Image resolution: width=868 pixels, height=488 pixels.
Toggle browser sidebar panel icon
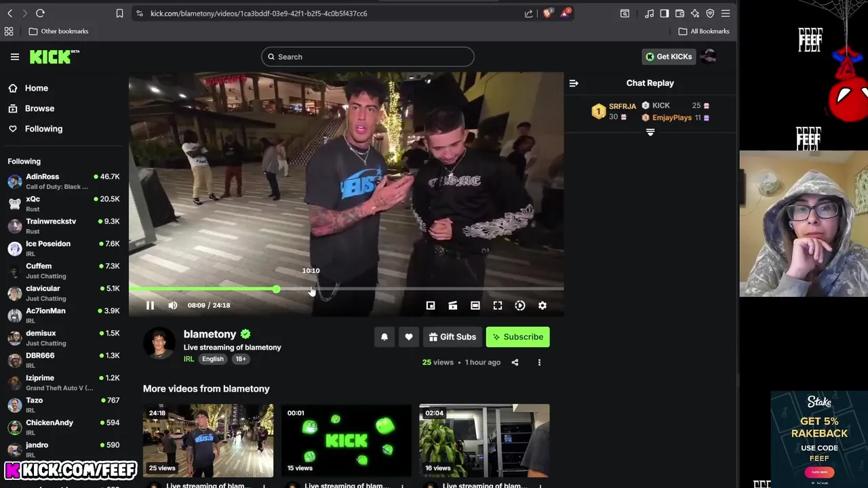tap(665, 14)
